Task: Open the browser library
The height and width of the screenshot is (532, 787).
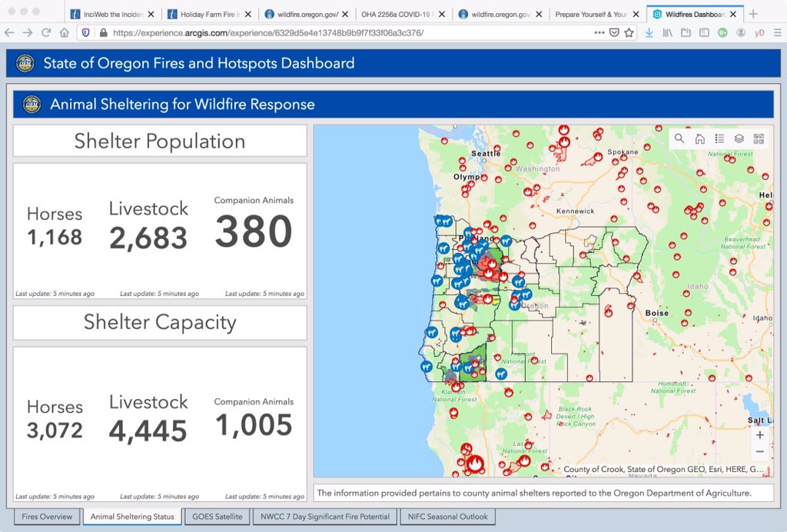Action: tap(668, 32)
